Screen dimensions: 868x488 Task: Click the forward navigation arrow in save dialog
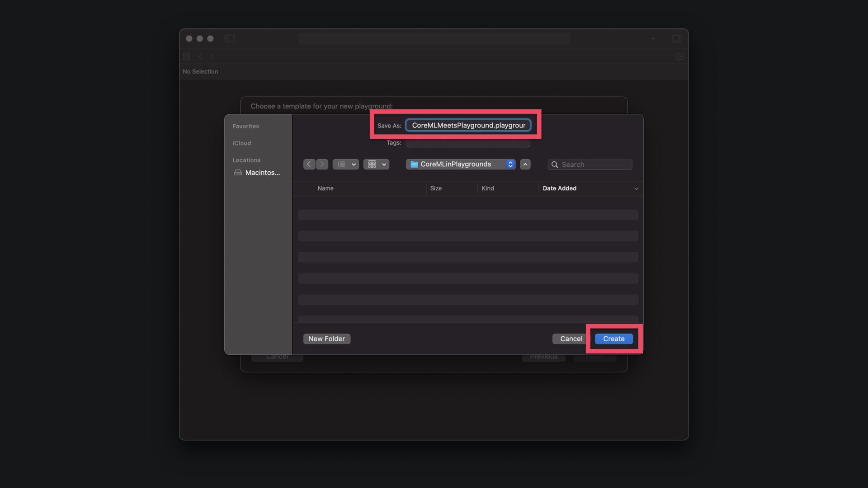(322, 164)
